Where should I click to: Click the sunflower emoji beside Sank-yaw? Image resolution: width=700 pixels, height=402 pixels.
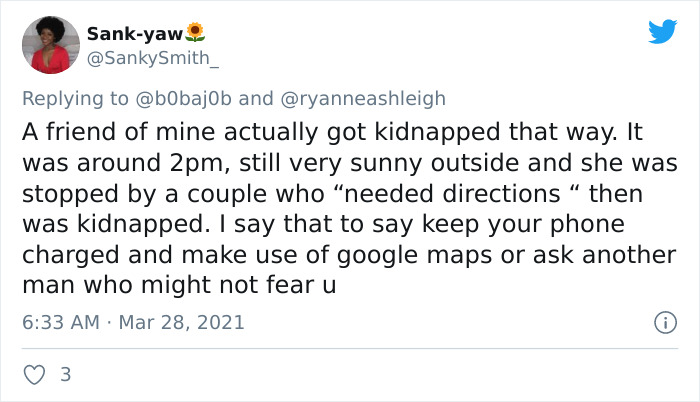(195, 33)
